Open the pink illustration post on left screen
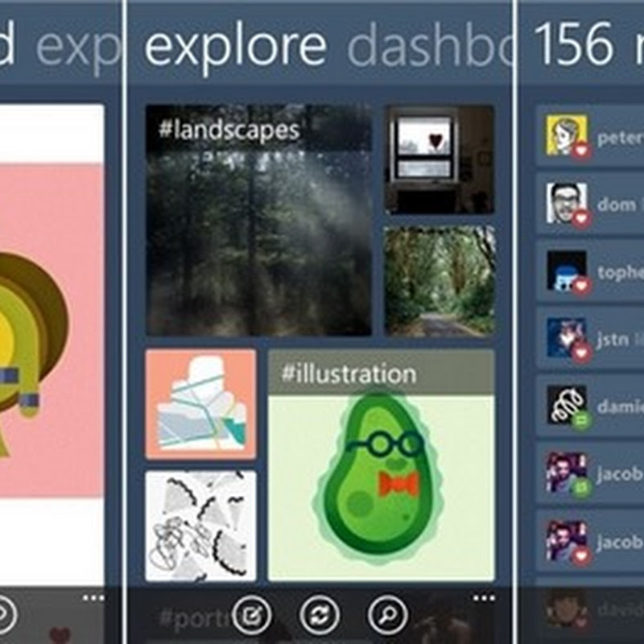Image resolution: width=644 pixels, height=644 pixels. [x=52, y=331]
